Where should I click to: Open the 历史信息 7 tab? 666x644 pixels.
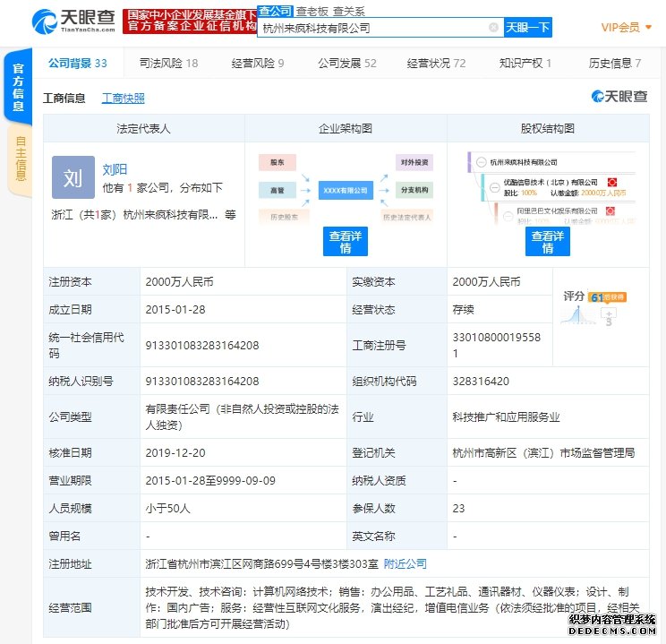tap(615, 64)
